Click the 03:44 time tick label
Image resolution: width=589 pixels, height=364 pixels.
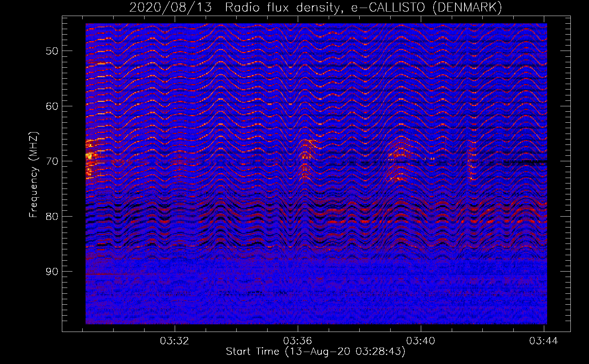point(544,341)
